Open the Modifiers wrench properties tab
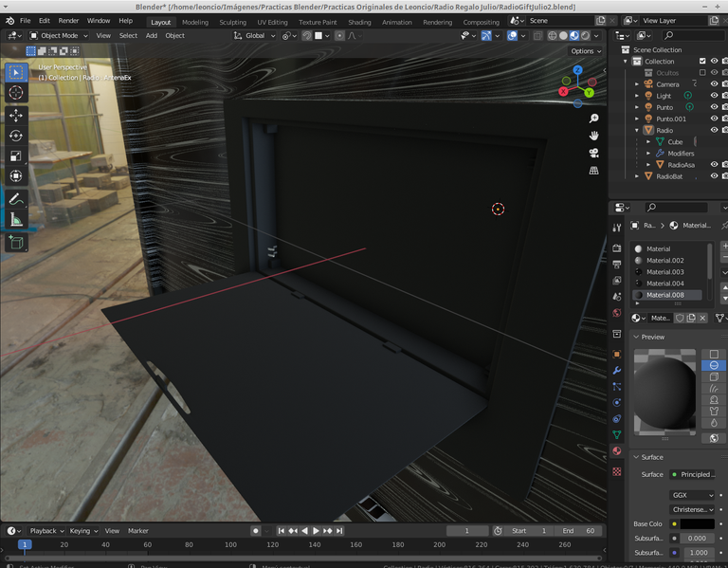The height and width of the screenshot is (568, 728). click(617, 370)
